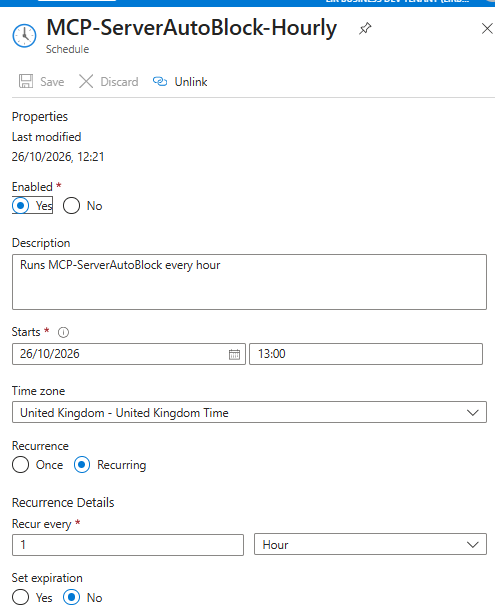Click the Starts date field 26/10/2026

(x=129, y=354)
